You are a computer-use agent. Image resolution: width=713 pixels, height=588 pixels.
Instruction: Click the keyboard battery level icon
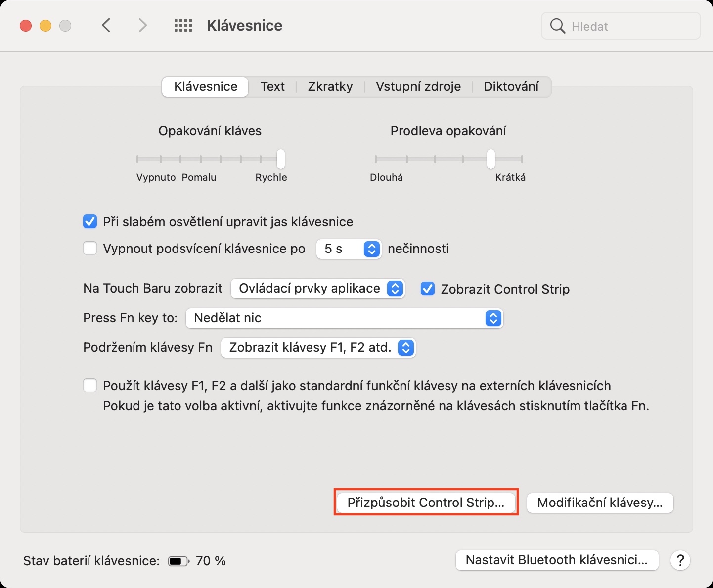[178, 561]
